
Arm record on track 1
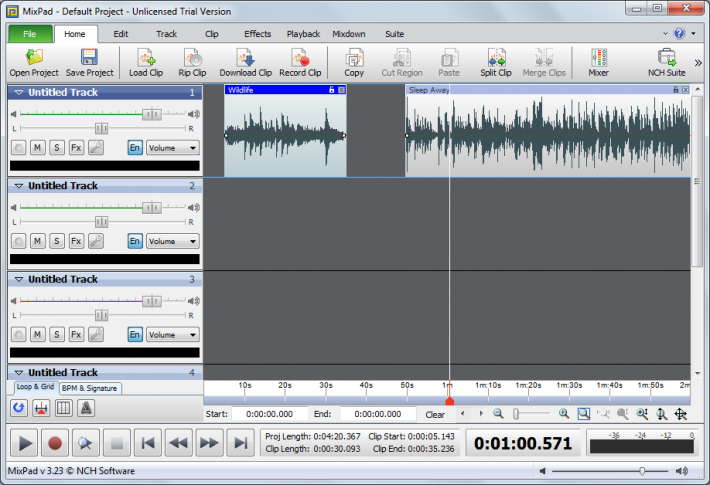point(19,148)
